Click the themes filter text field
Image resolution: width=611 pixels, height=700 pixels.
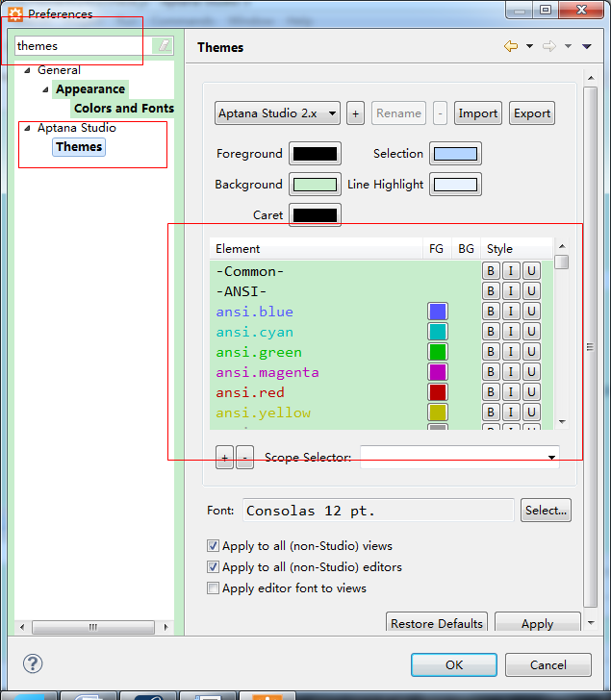(85, 45)
